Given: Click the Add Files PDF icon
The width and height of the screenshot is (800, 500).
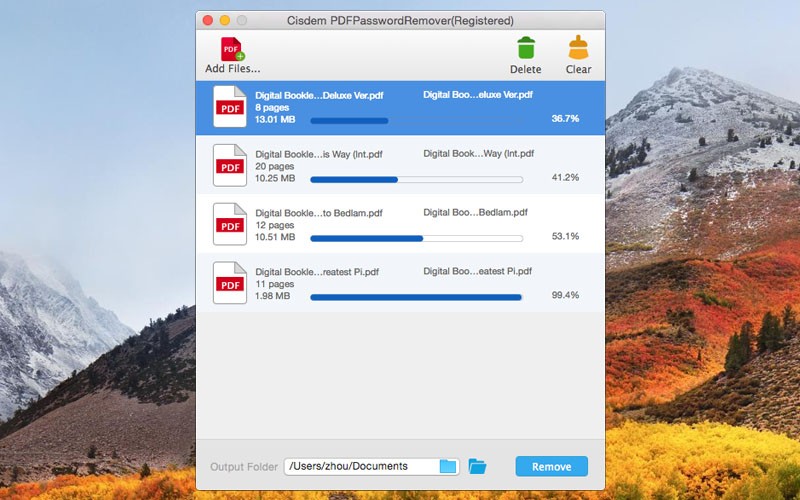Looking at the screenshot, I should click(233, 49).
